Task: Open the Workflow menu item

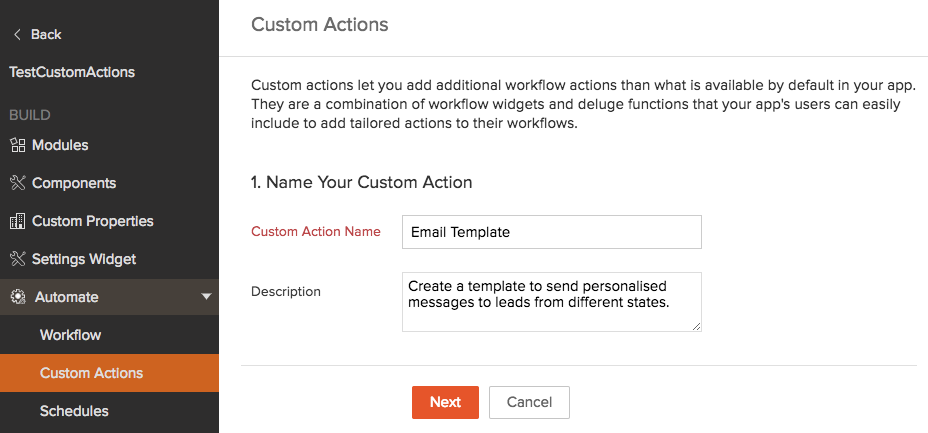Action: point(70,335)
